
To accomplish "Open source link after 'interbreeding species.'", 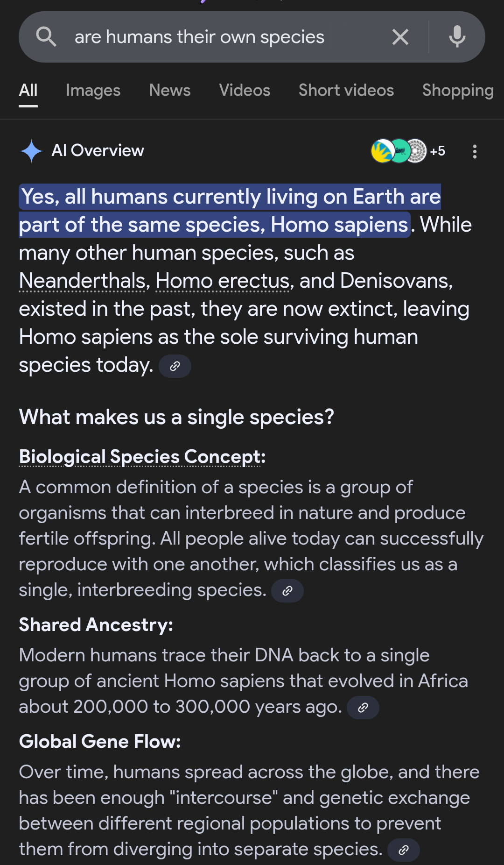I will [x=287, y=591].
